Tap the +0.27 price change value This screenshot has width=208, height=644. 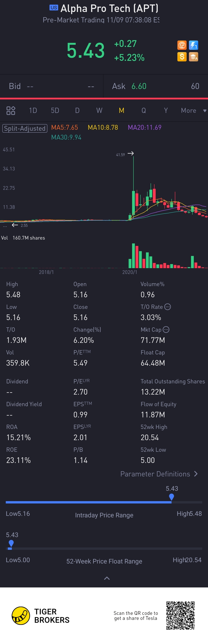[125, 44]
